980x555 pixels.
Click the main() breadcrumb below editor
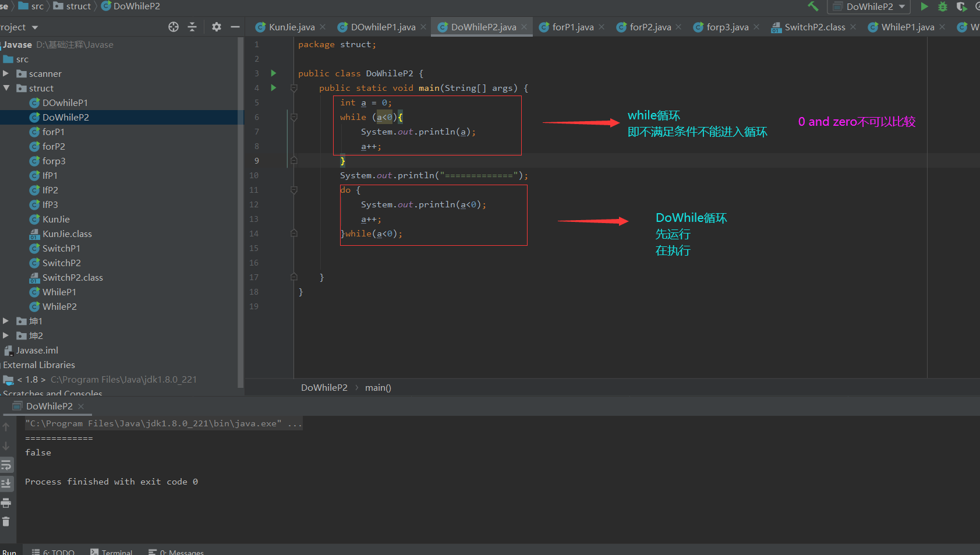378,388
